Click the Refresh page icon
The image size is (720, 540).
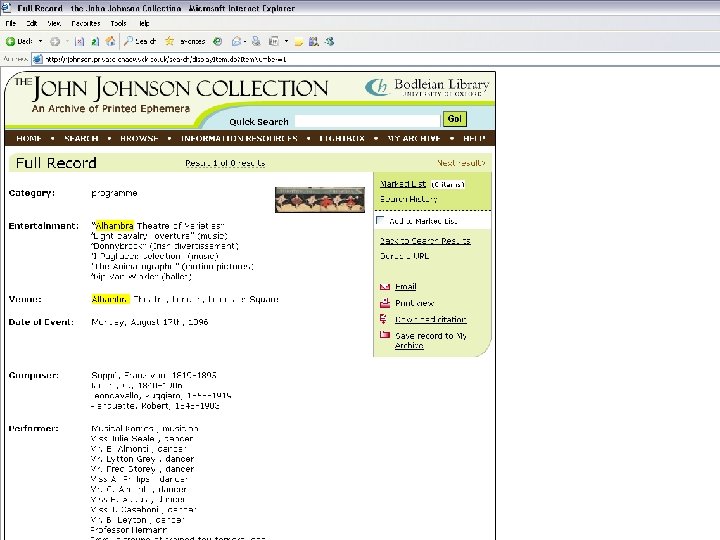pyautogui.click(x=95, y=42)
